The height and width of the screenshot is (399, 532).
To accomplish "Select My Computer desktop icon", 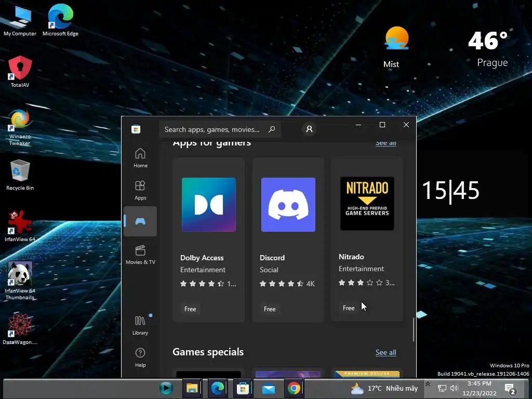I will [x=20, y=20].
